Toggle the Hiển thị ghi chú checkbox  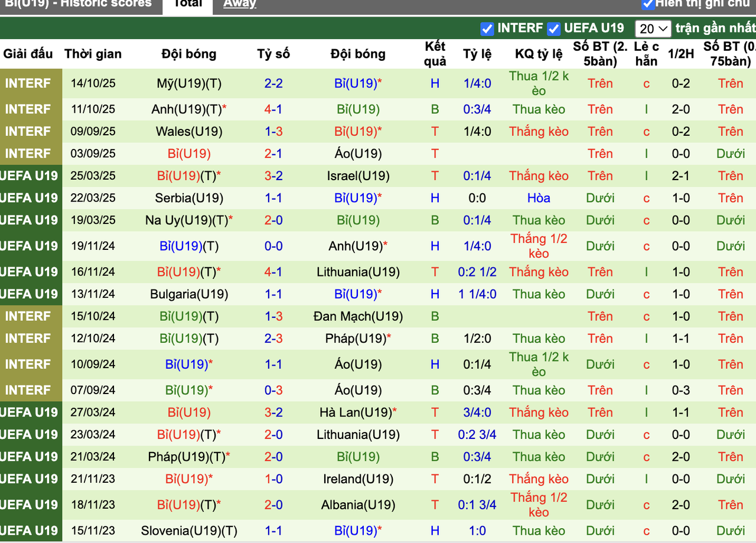[648, 4]
